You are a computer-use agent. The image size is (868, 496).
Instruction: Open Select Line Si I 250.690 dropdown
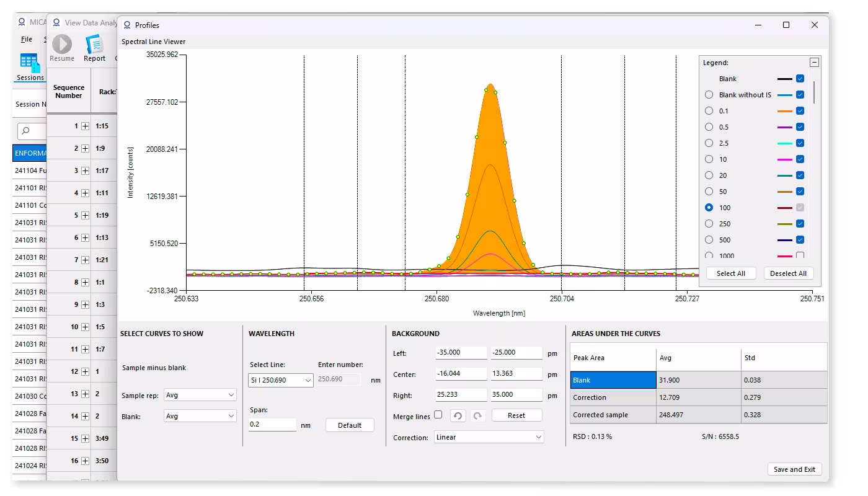281,380
